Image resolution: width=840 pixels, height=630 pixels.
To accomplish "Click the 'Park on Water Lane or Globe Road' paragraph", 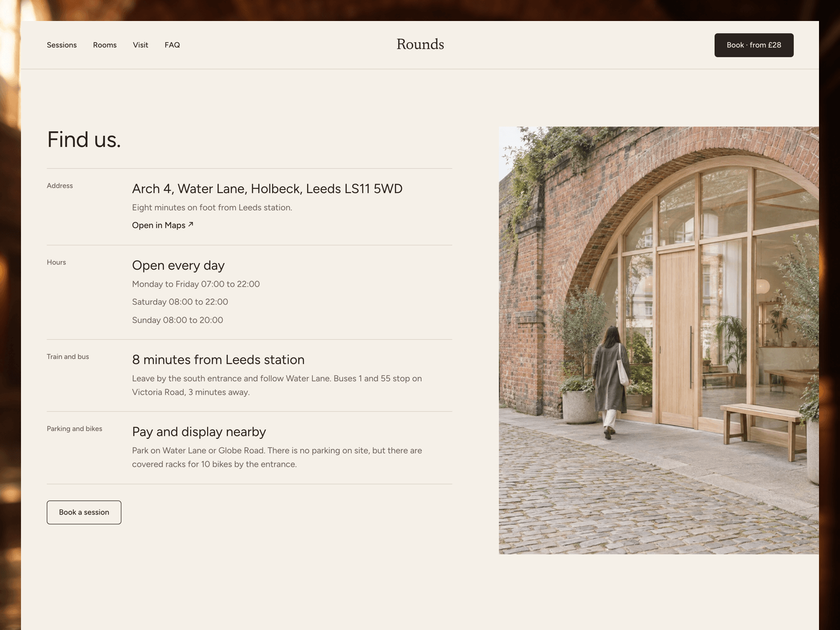I will tap(277, 457).
